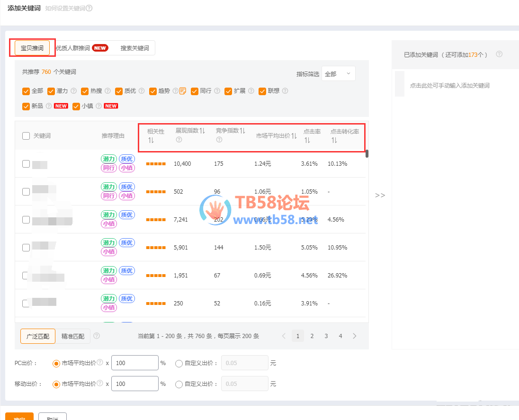
Task: Sort by 竞争指数 column arrows
Action: (242, 131)
